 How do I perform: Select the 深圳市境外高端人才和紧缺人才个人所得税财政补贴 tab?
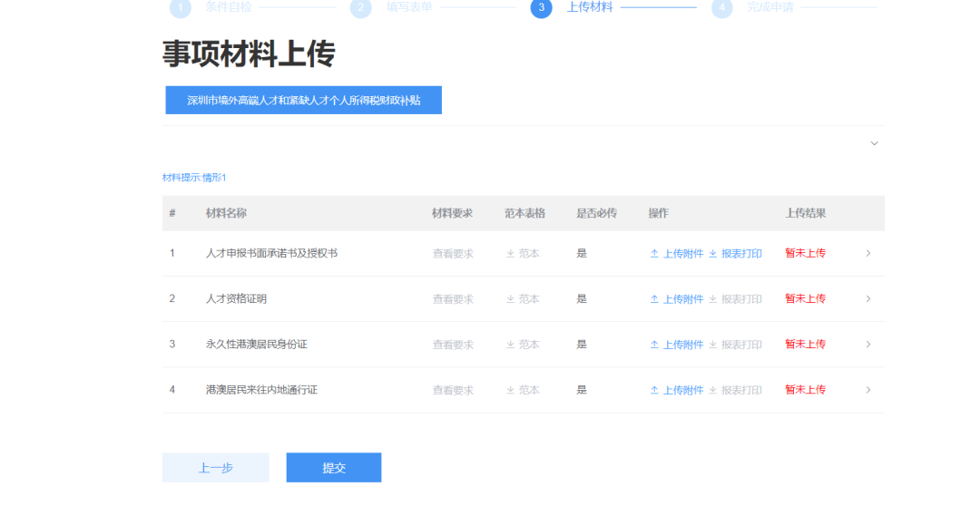304,100
